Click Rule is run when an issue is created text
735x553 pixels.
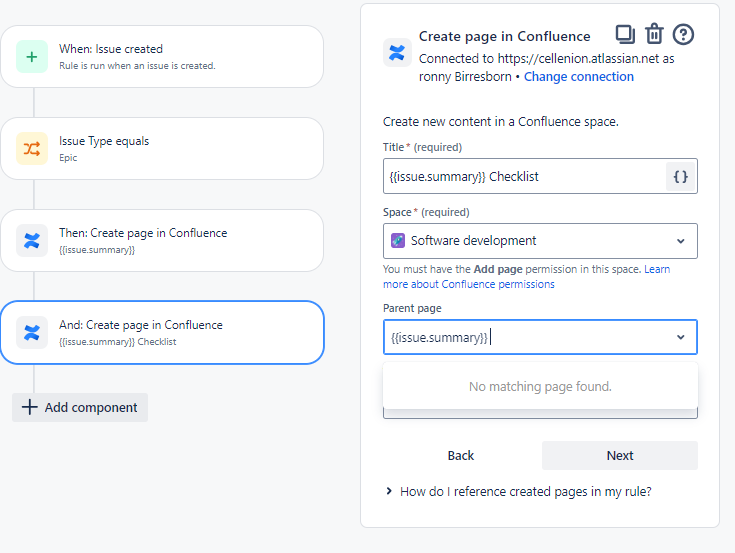click(x=137, y=66)
